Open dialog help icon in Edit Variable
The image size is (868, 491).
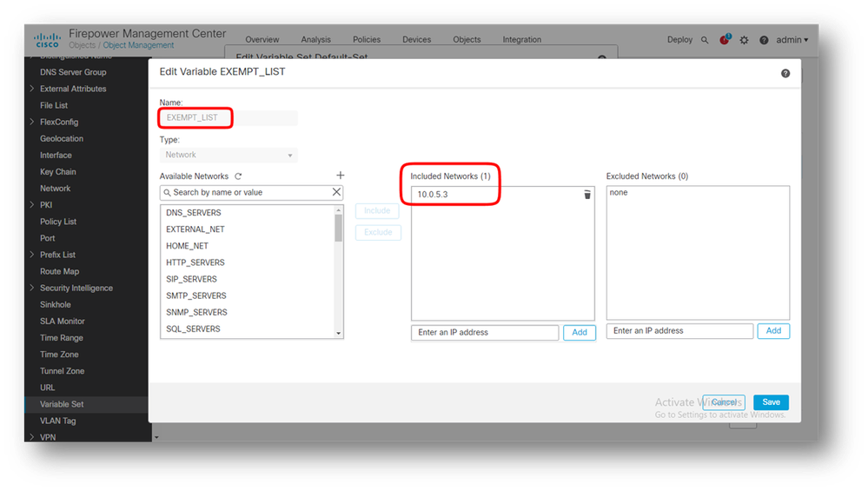point(785,73)
